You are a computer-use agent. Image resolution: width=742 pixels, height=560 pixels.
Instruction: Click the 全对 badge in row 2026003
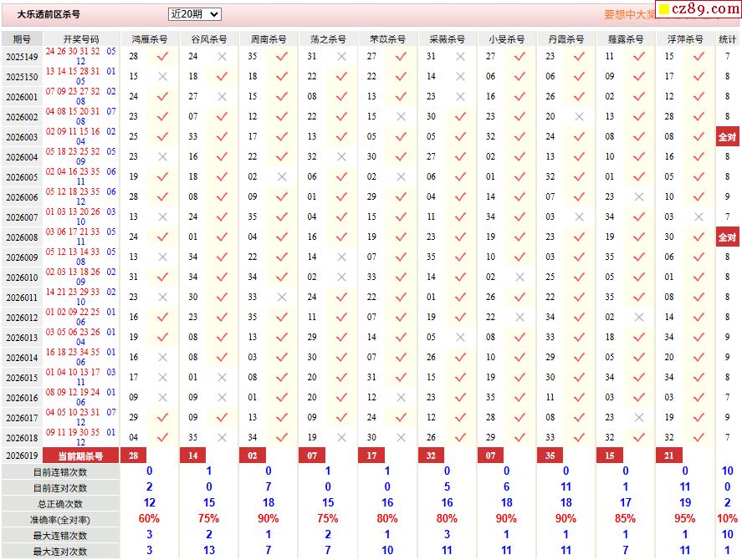tap(728, 137)
